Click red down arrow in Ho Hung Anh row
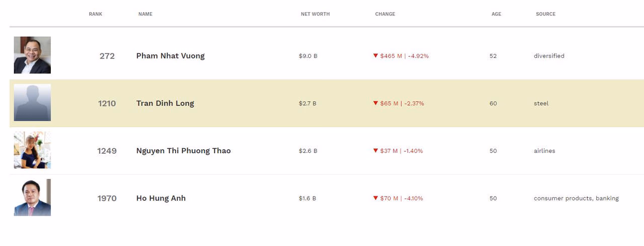644x246 pixels. coord(375,198)
